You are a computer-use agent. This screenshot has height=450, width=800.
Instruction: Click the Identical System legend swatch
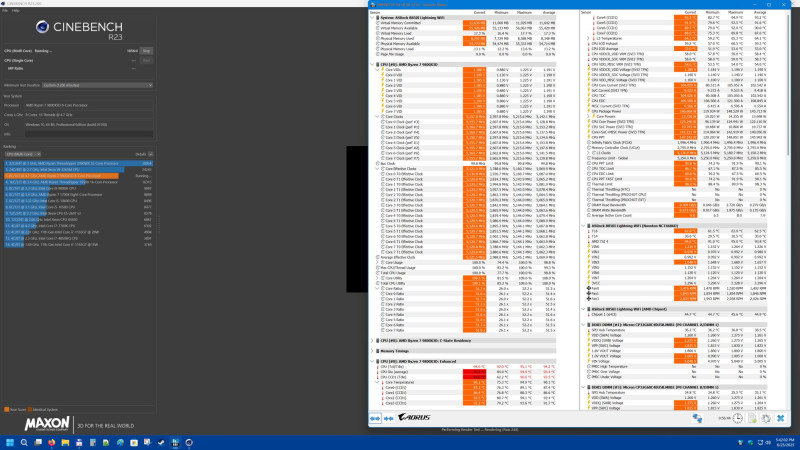[x=30, y=409]
